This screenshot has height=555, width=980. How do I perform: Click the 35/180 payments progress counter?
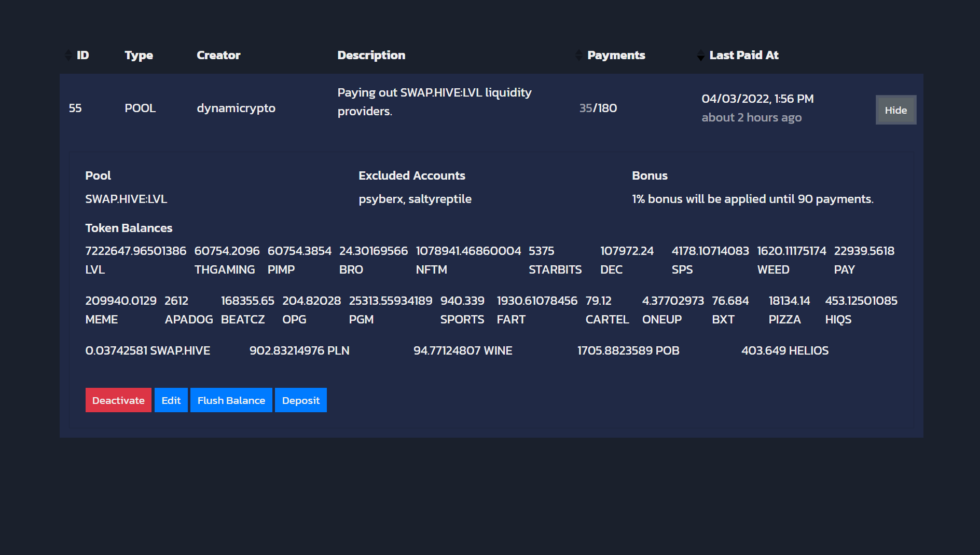click(x=598, y=108)
